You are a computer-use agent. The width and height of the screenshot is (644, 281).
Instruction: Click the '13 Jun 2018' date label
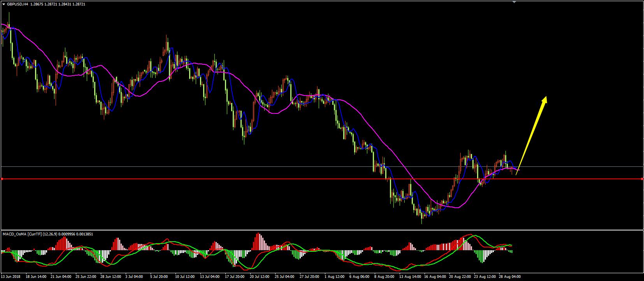(x=11, y=276)
